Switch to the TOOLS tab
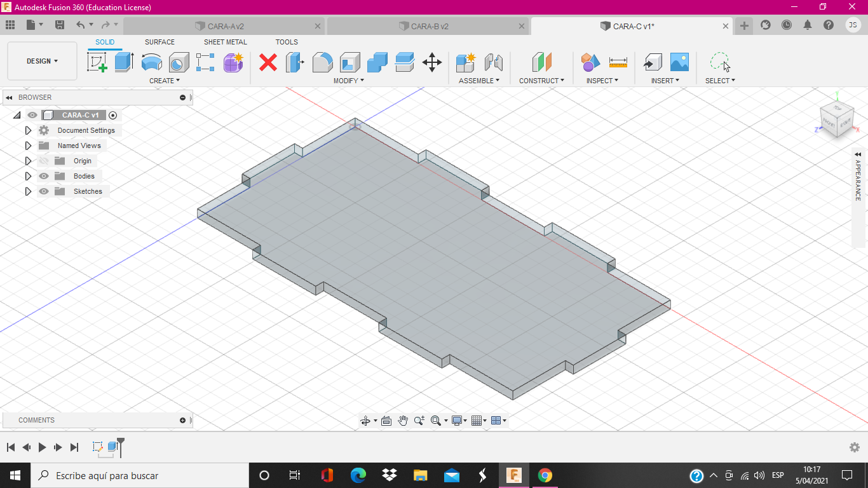The width and height of the screenshot is (868, 488). [x=287, y=42]
